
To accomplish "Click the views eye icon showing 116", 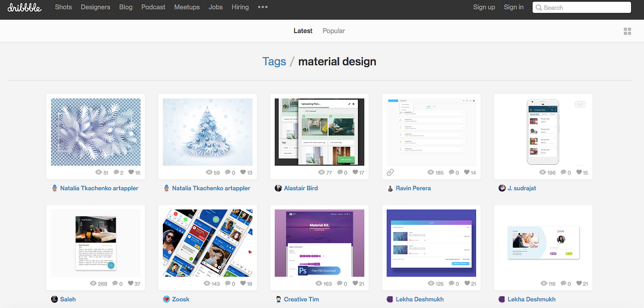I will [543, 284].
